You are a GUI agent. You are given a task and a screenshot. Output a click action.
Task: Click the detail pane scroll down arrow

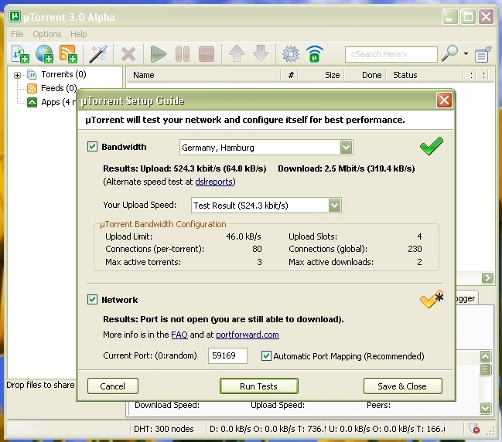pyautogui.click(x=485, y=408)
